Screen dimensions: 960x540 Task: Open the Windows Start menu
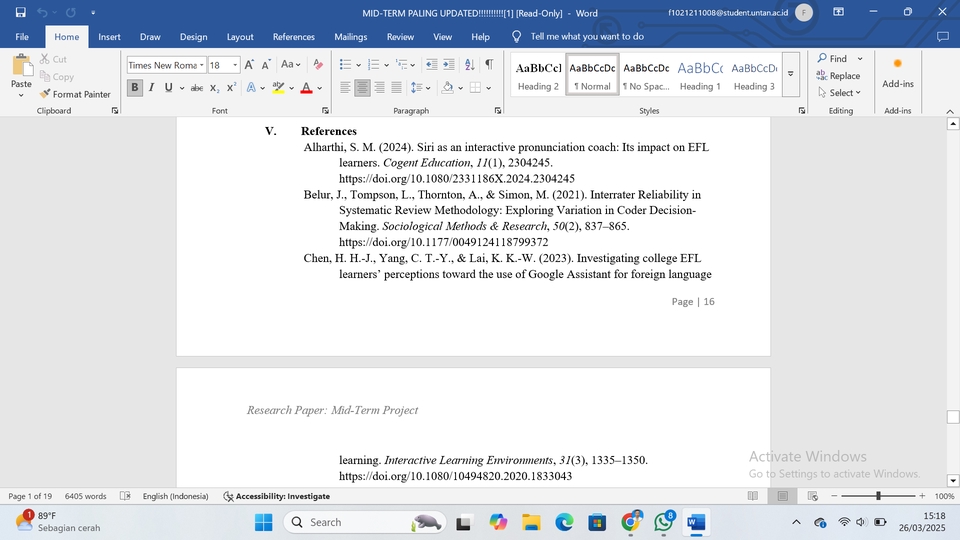[263, 522]
